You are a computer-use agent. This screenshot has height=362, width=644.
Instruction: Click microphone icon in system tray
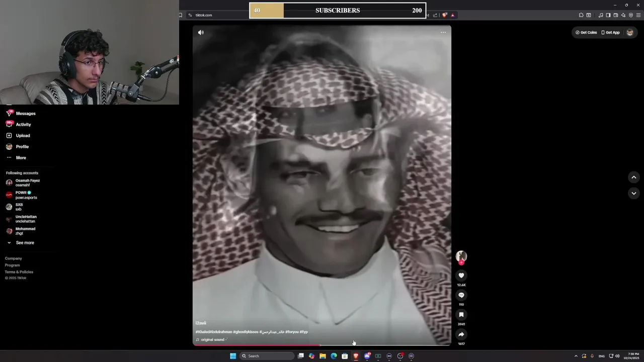click(592, 356)
